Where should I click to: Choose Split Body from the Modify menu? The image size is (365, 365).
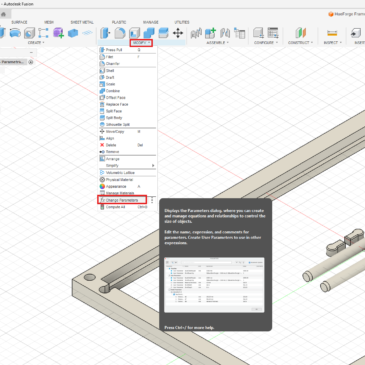click(127, 118)
